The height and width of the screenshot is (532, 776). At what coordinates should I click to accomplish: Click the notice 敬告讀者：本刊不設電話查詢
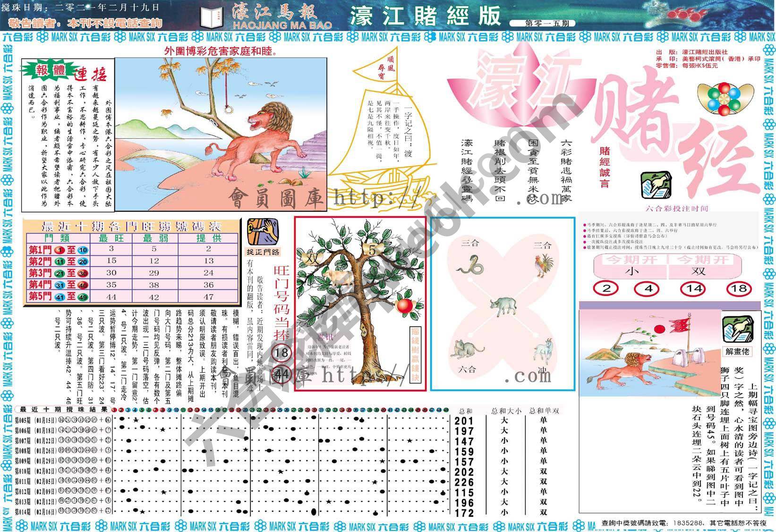(85, 22)
